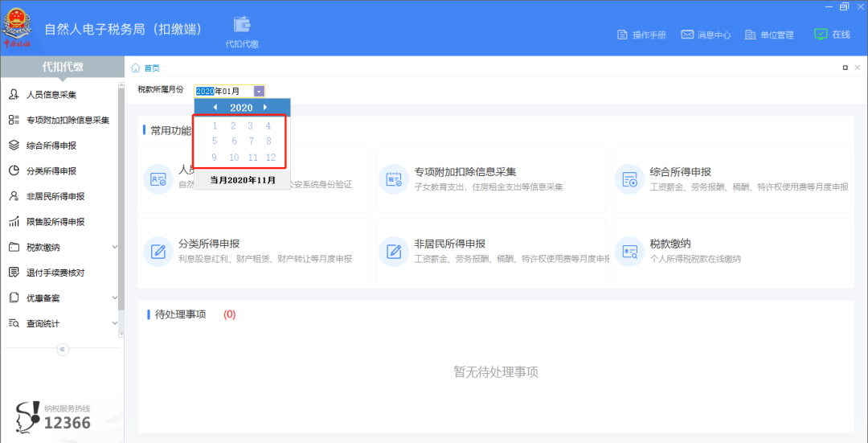Open 人员信息采集 in sidebar
This screenshot has height=443, width=868.
pyautogui.click(x=51, y=95)
